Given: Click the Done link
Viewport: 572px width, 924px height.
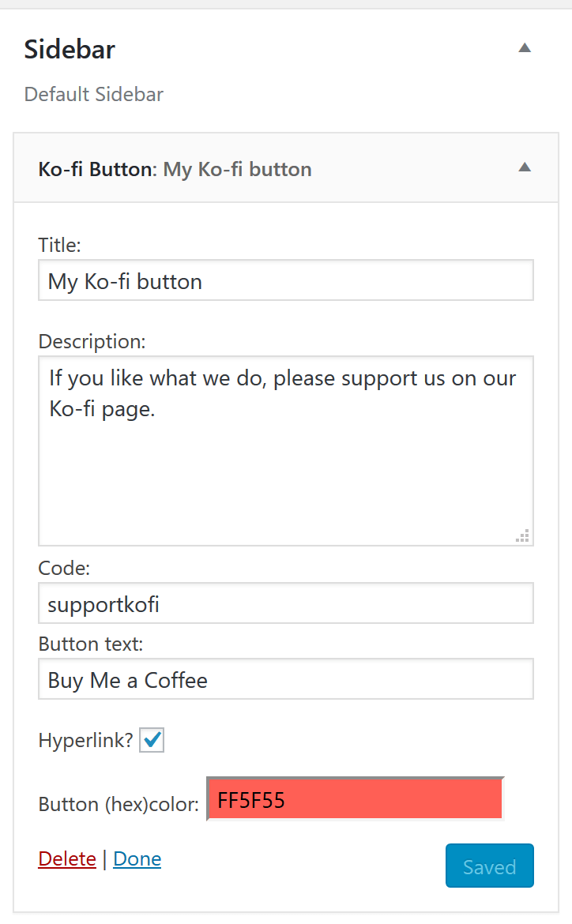Looking at the screenshot, I should pos(137,858).
